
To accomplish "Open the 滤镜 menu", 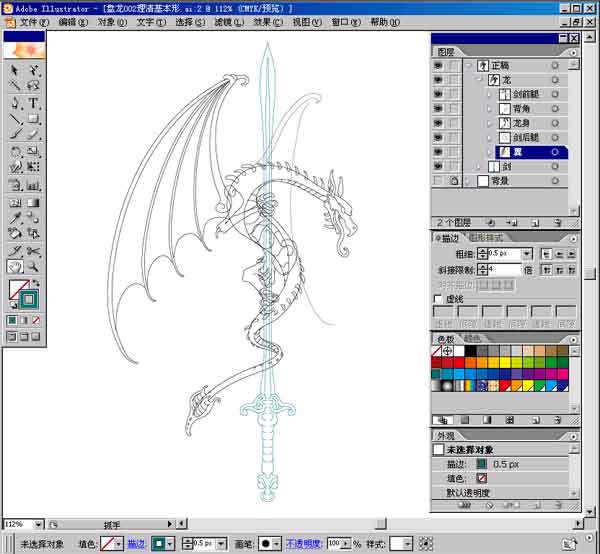I will pyautogui.click(x=229, y=22).
